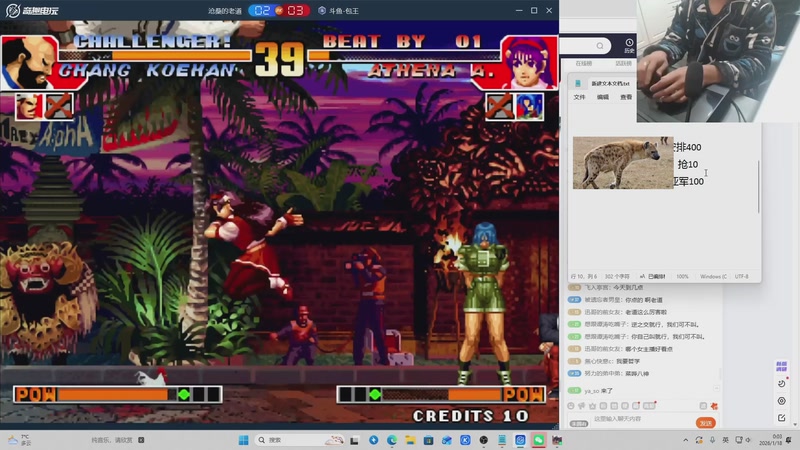Click the small square icon beside the gift icon
The image size is (800, 450).
tap(703, 406)
